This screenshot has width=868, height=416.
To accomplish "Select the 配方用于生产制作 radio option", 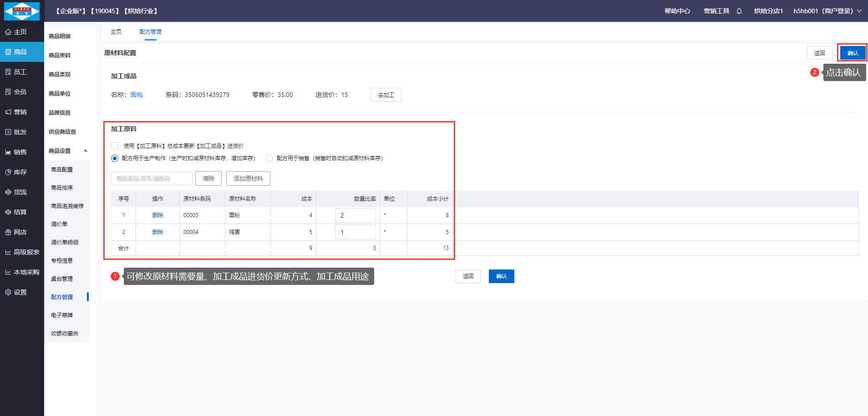I will (115, 158).
